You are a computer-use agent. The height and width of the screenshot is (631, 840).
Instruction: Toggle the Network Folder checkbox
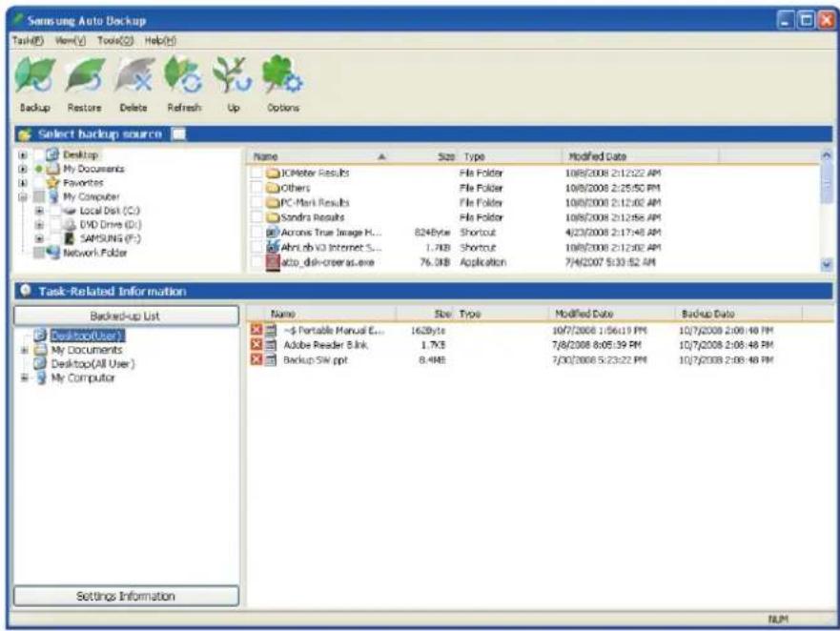point(39,253)
